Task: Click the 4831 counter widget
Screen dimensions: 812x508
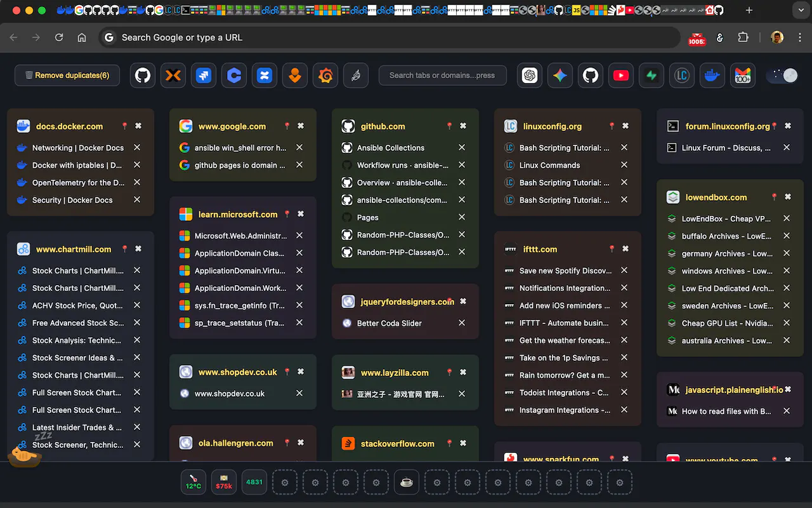Action: 254,483
